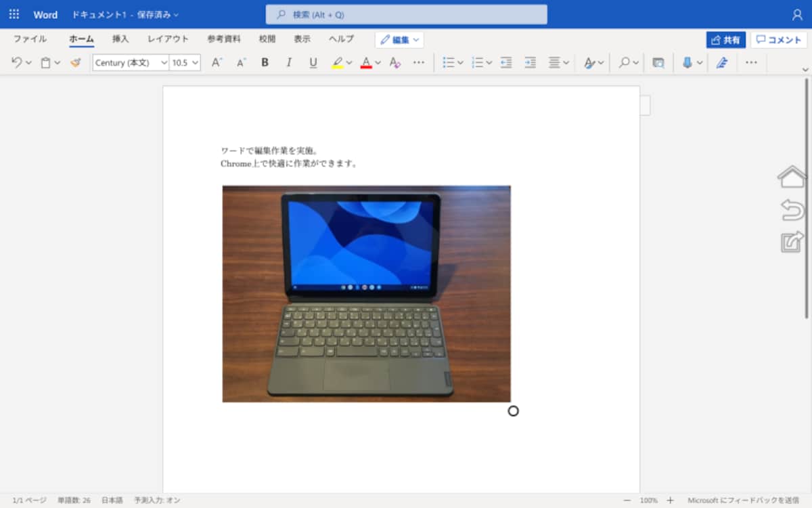Zoom in with the plus button
Viewport: 812px width, 508px height.
tap(669, 500)
